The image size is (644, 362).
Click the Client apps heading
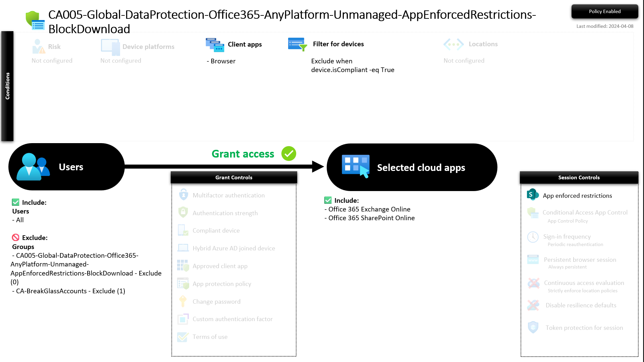click(x=245, y=44)
